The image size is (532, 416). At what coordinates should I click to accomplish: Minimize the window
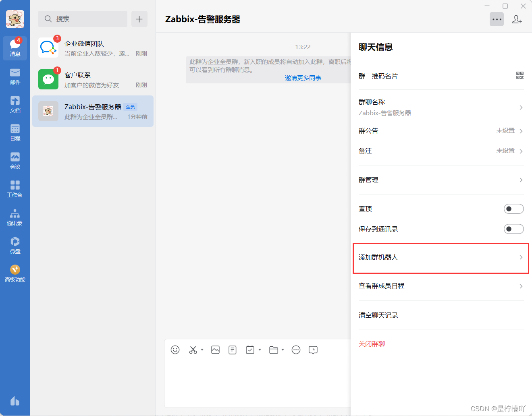pyautogui.click(x=487, y=6)
